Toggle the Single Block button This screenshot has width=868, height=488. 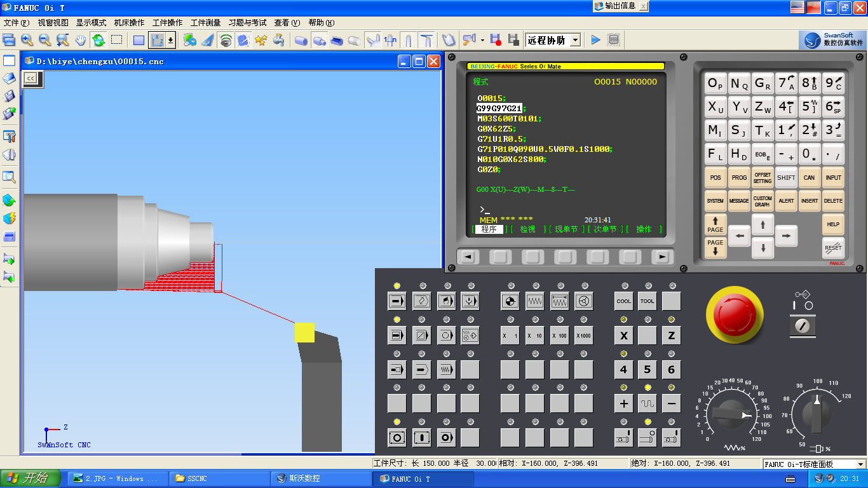397,335
